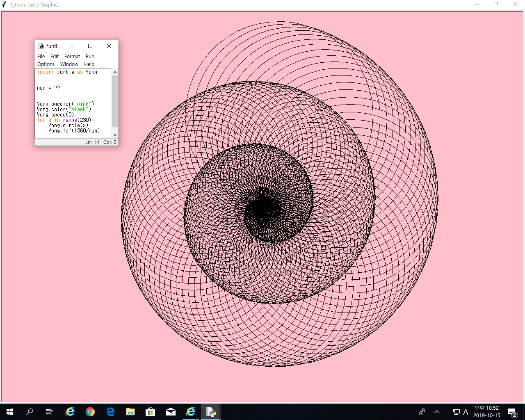Switch to the Python IDLE taskbar item

pos(211,412)
